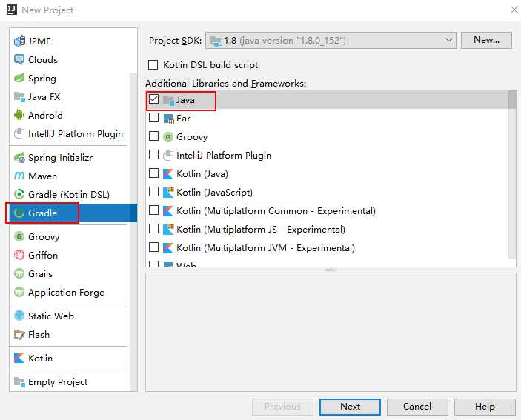
Task: Select Gradle (Kotlin DSL) project type
Action: 69,194
